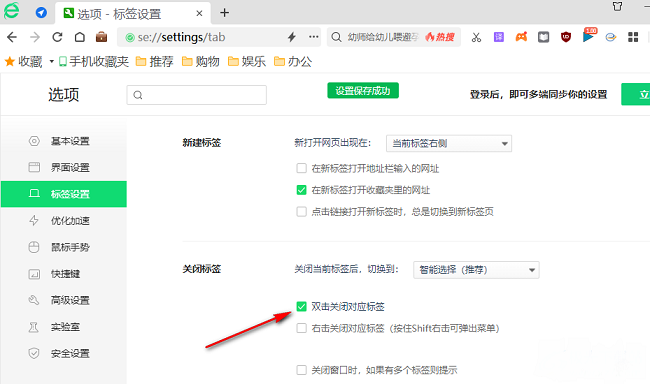
Task: Enable 在新标签打开地址栏输入的网址 checkbox
Action: (x=301, y=168)
